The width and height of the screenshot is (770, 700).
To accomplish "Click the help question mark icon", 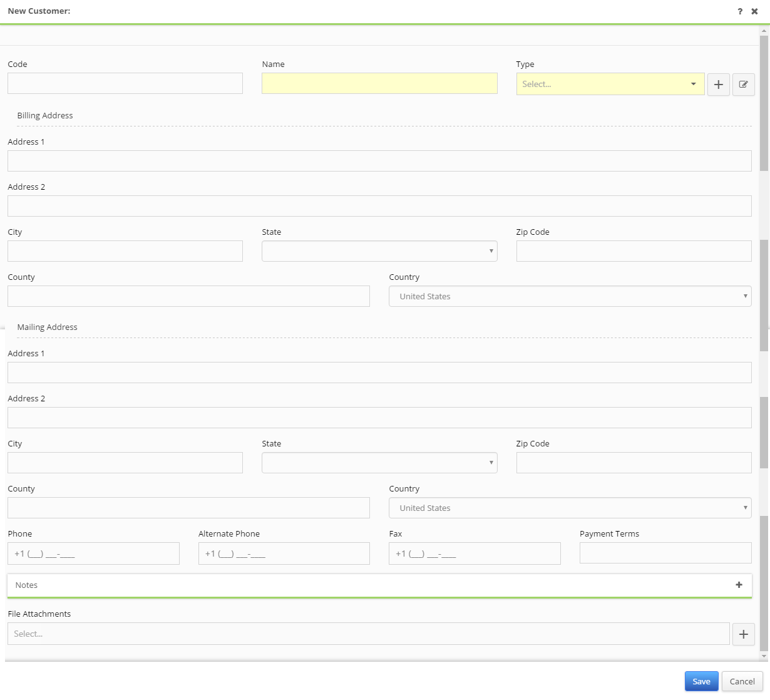I will 740,11.
